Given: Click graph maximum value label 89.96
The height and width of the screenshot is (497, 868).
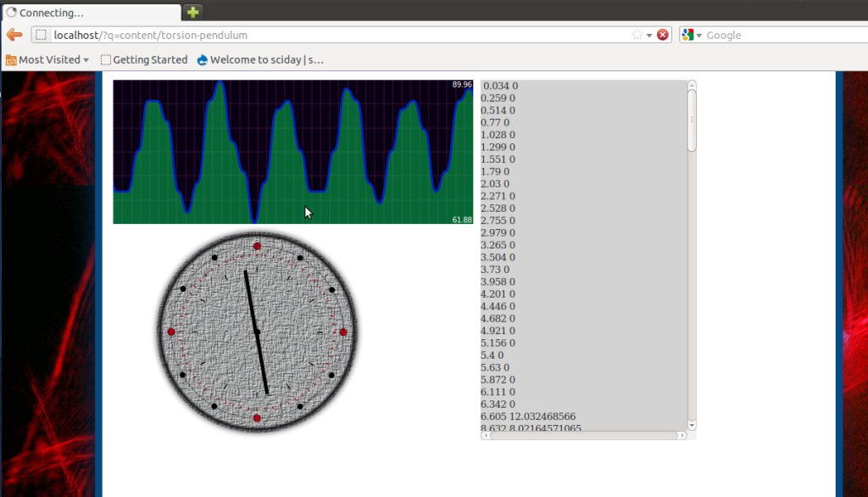Looking at the screenshot, I should [462, 85].
